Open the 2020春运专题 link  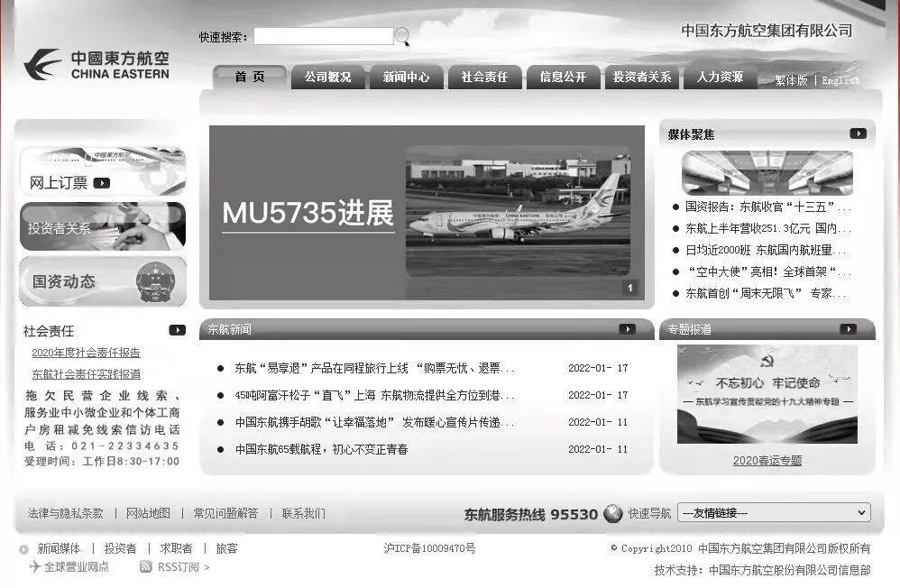coord(769,462)
